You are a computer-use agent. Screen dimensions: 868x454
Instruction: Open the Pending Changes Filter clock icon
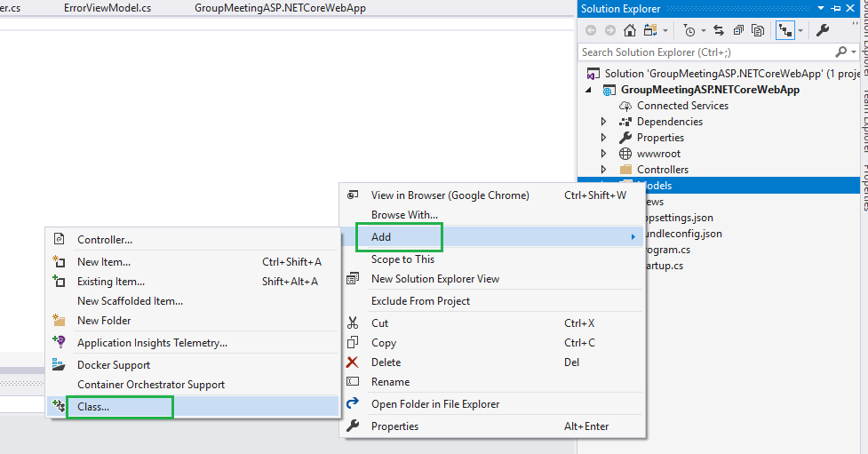[689, 30]
